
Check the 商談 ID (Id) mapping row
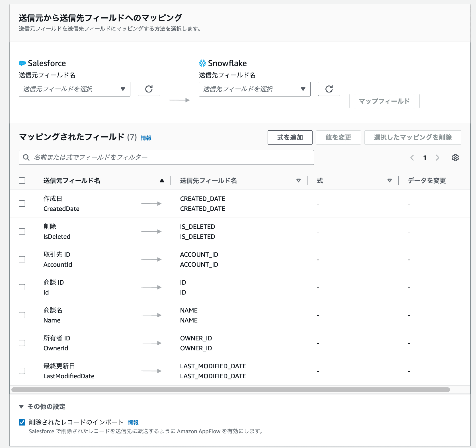point(22,287)
